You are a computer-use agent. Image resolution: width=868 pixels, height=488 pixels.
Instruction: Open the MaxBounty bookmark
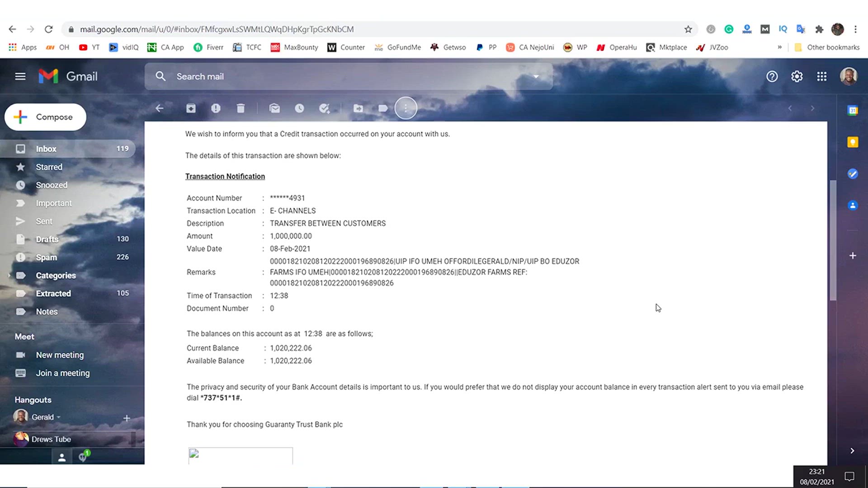coord(294,47)
